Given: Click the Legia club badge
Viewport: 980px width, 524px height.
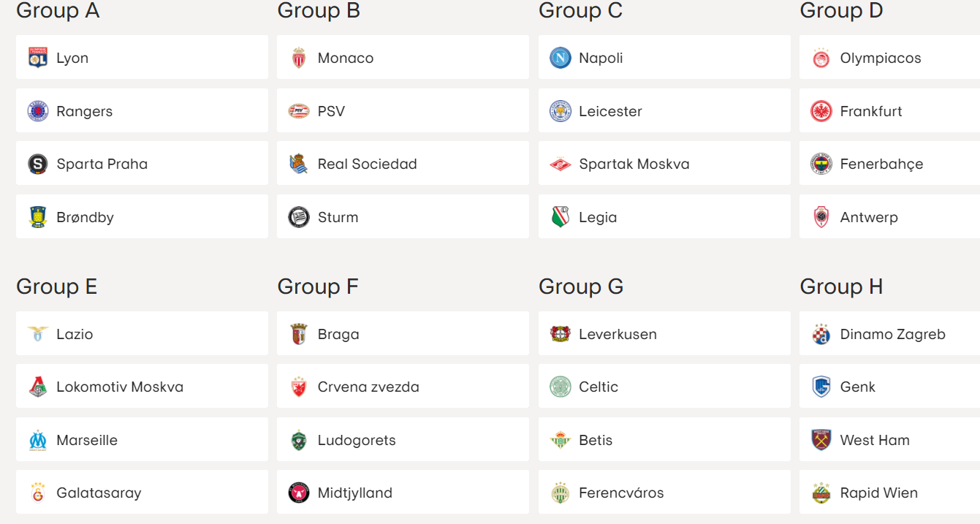Looking at the screenshot, I should click(x=561, y=217).
